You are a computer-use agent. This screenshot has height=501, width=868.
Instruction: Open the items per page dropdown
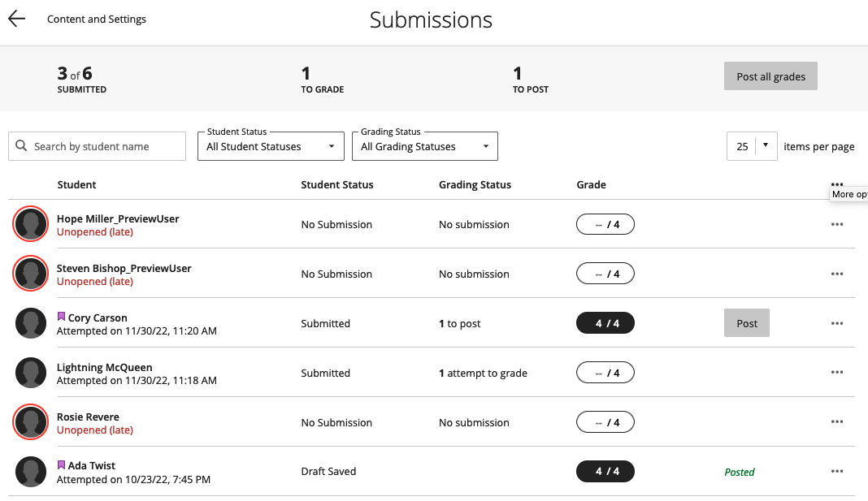pyautogui.click(x=752, y=147)
